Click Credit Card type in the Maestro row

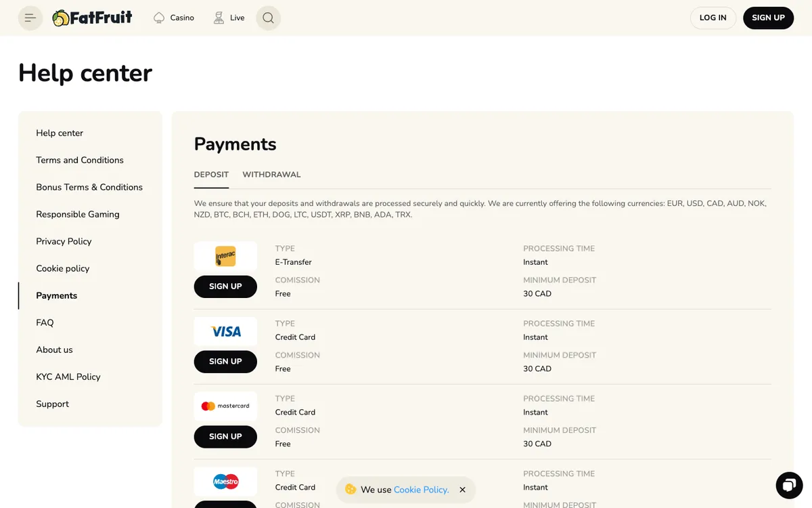tap(295, 488)
